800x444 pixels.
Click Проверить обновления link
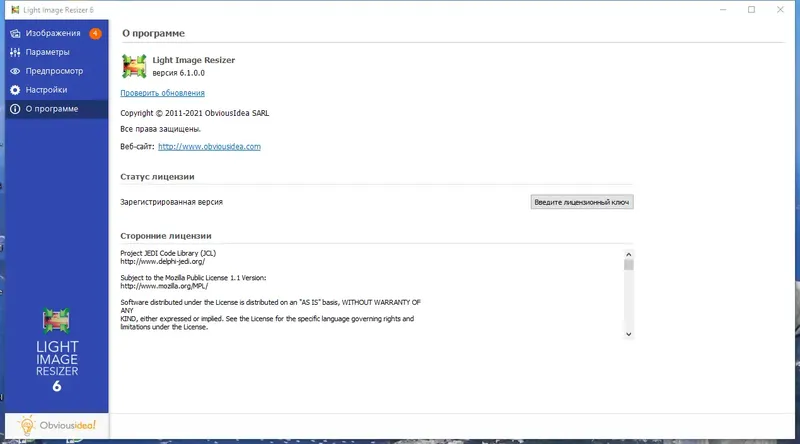[162, 93]
